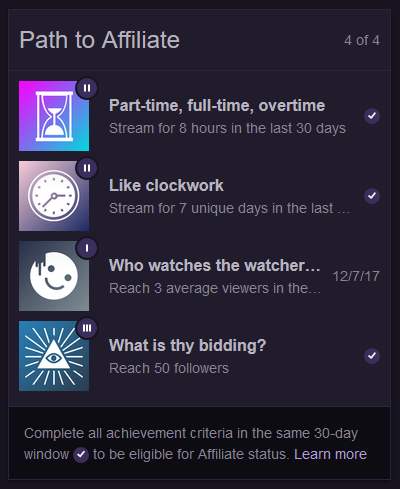Click the 12/7/17 completion date
The image size is (400, 489).
356,276
